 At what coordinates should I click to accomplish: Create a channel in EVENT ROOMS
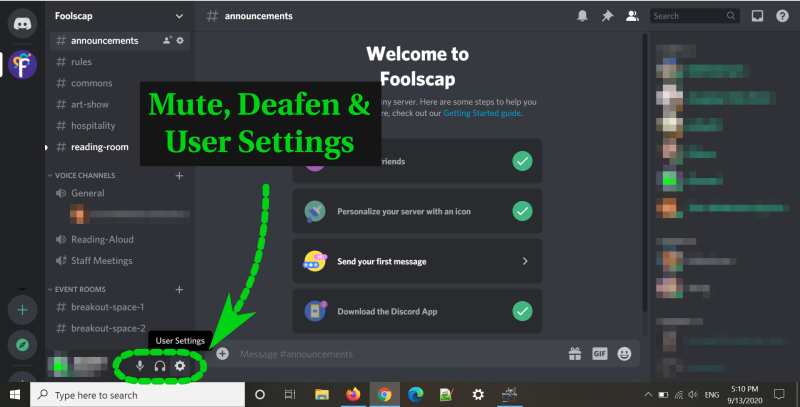point(179,289)
